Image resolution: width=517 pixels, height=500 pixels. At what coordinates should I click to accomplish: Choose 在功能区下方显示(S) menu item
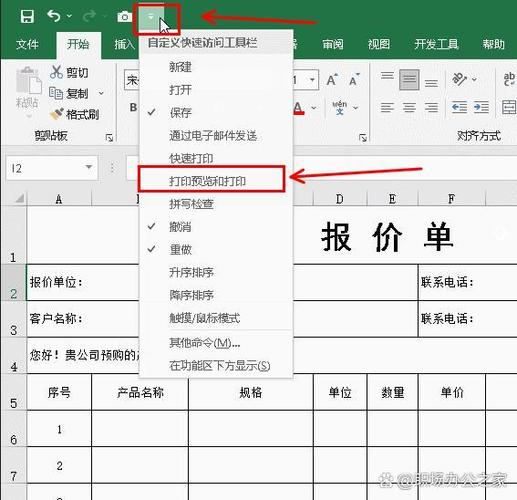pyautogui.click(x=216, y=366)
